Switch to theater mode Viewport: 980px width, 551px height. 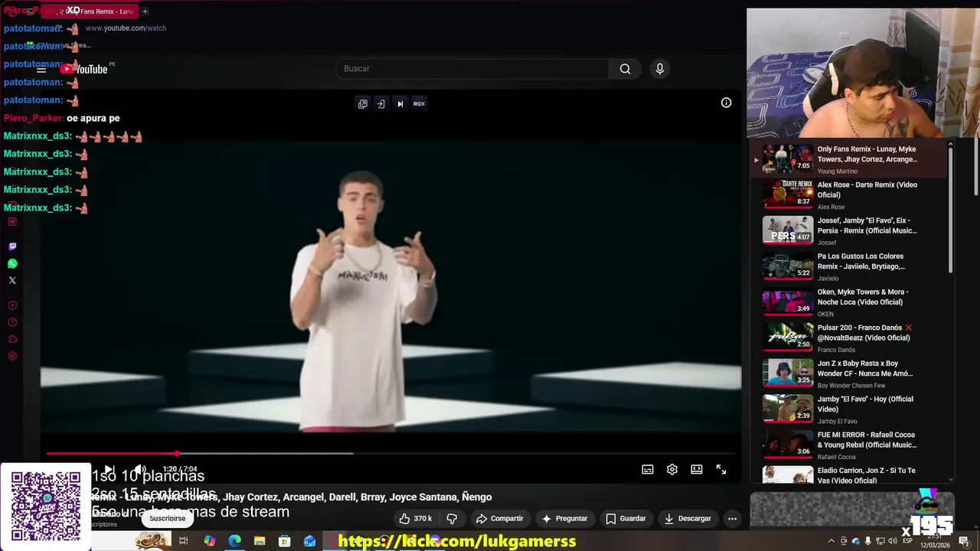(x=697, y=469)
